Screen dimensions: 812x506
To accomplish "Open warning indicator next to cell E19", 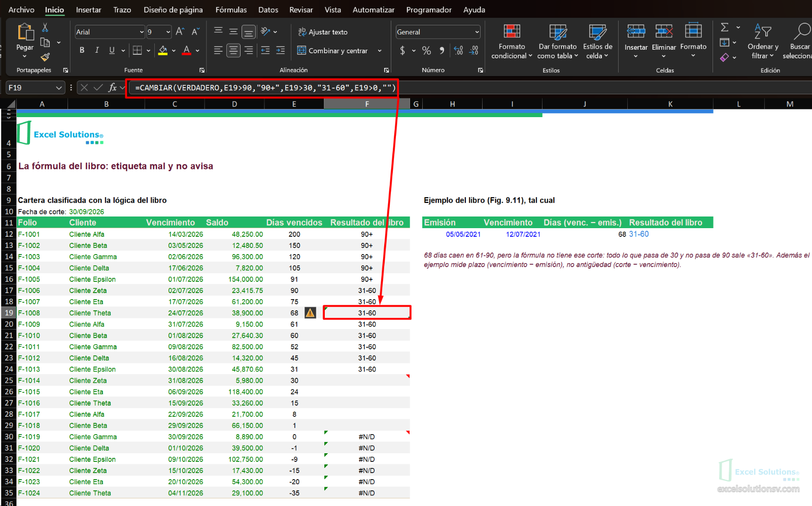I will click(310, 313).
